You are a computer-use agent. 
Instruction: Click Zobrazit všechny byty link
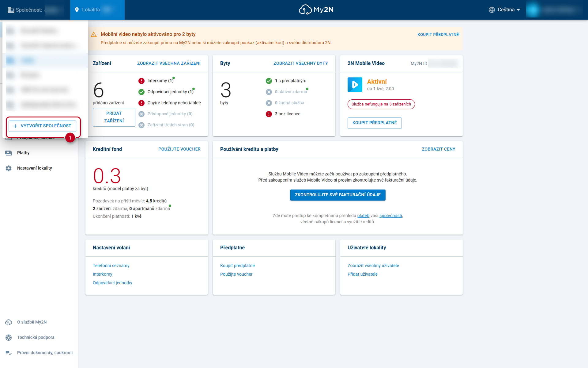[x=301, y=63]
